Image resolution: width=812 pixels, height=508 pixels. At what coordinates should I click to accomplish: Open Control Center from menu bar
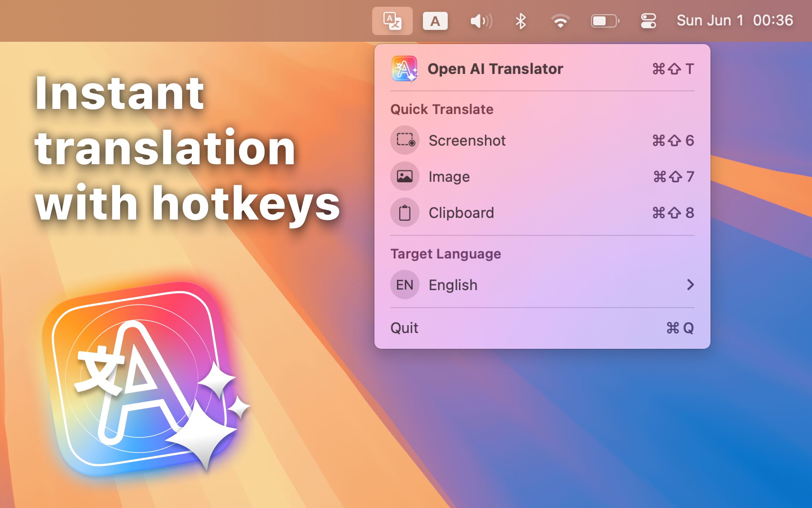pyautogui.click(x=648, y=21)
